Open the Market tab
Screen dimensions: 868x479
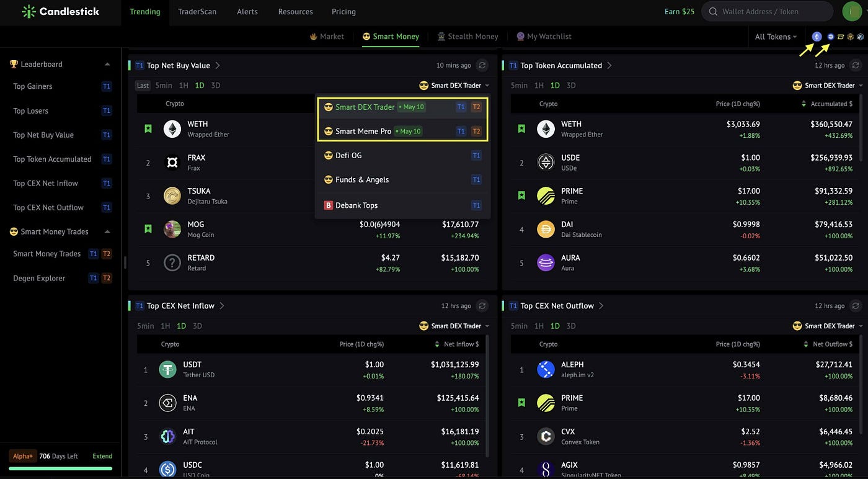pyautogui.click(x=327, y=37)
